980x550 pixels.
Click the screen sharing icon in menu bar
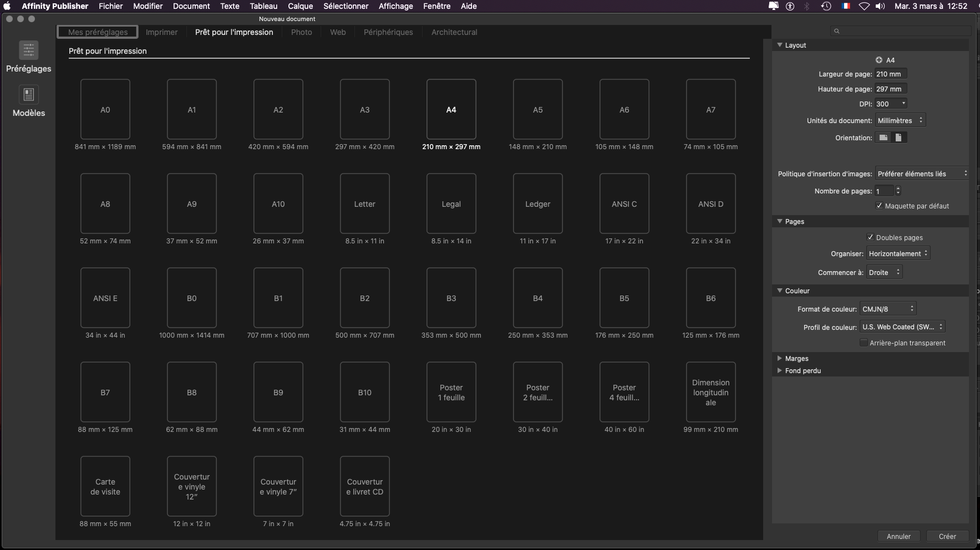774,6
